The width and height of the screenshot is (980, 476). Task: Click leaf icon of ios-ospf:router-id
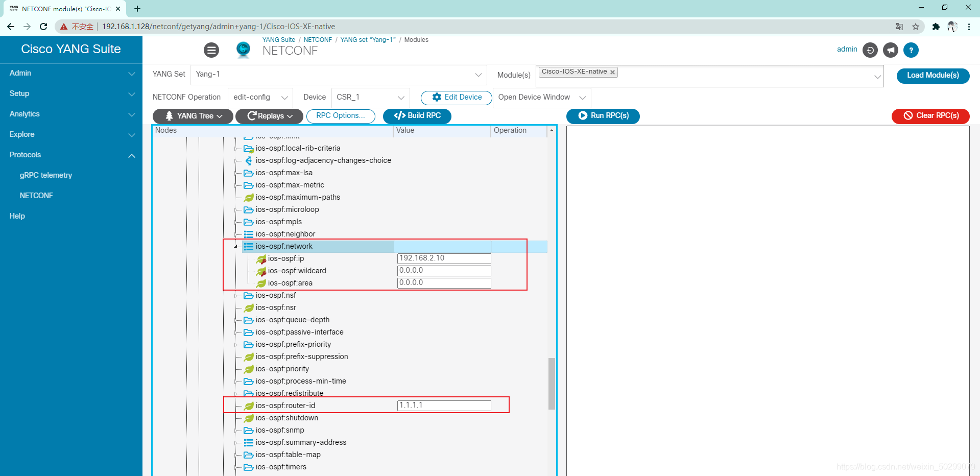(249, 406)
